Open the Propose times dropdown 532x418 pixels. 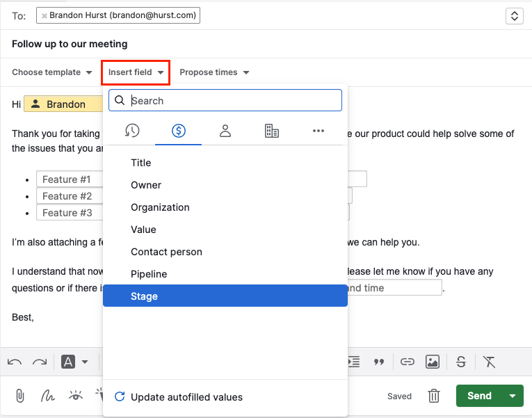(214, 72)
